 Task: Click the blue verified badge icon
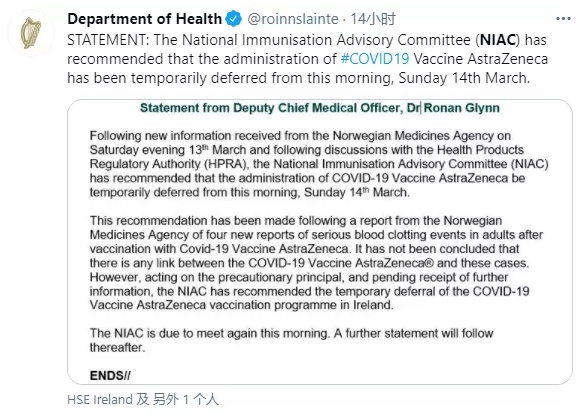click(x=234, y=19)
